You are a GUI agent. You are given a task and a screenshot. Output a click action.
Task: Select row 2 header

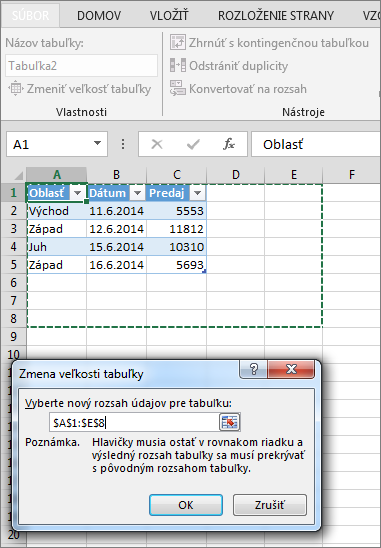click(x=13, y=211)
